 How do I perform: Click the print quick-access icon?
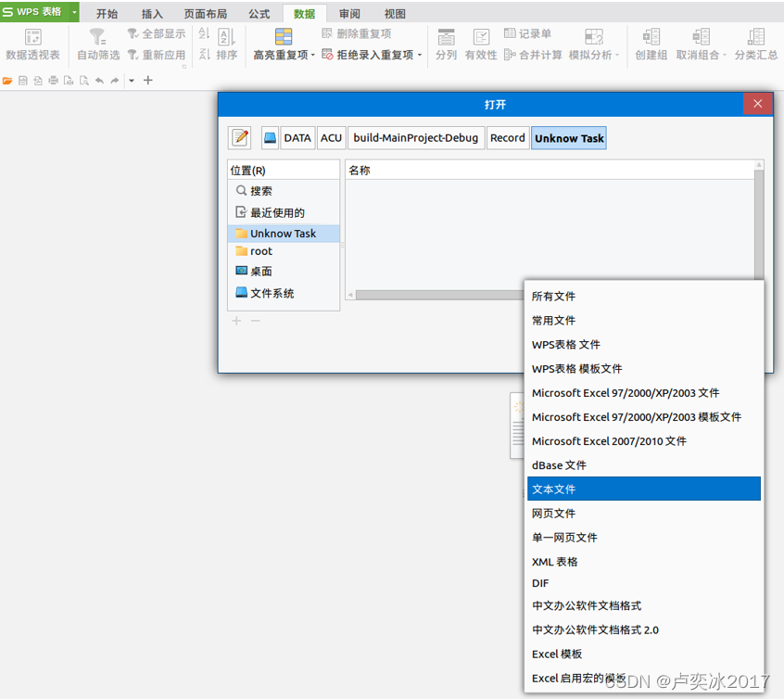pos(53,81)
